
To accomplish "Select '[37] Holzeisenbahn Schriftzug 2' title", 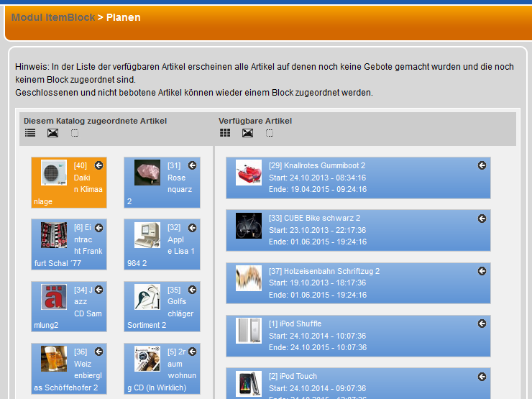I will [x=324, y=271].
